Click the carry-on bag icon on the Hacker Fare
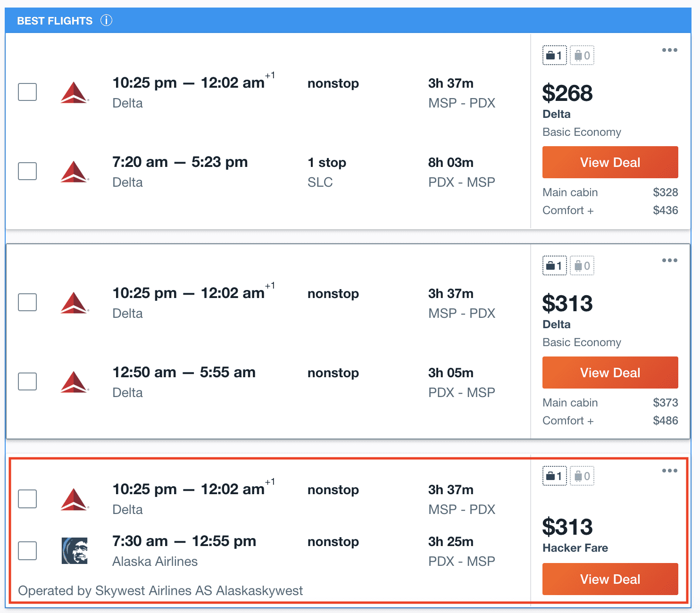Viewport: 700px width, 613px height. pyautogui.click(x=554, y=476)
